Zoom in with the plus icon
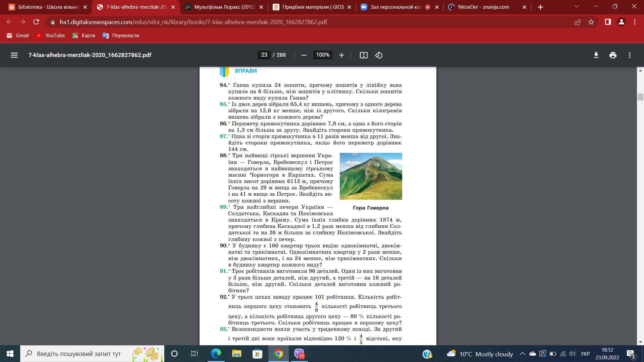 point(341,55)
